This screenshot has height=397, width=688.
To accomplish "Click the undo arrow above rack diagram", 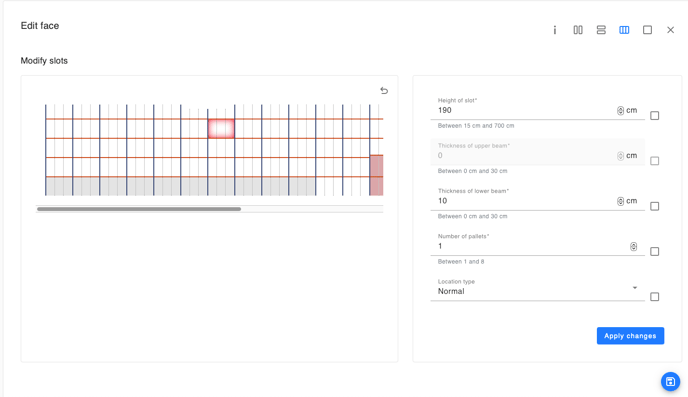I will point(384,90).
